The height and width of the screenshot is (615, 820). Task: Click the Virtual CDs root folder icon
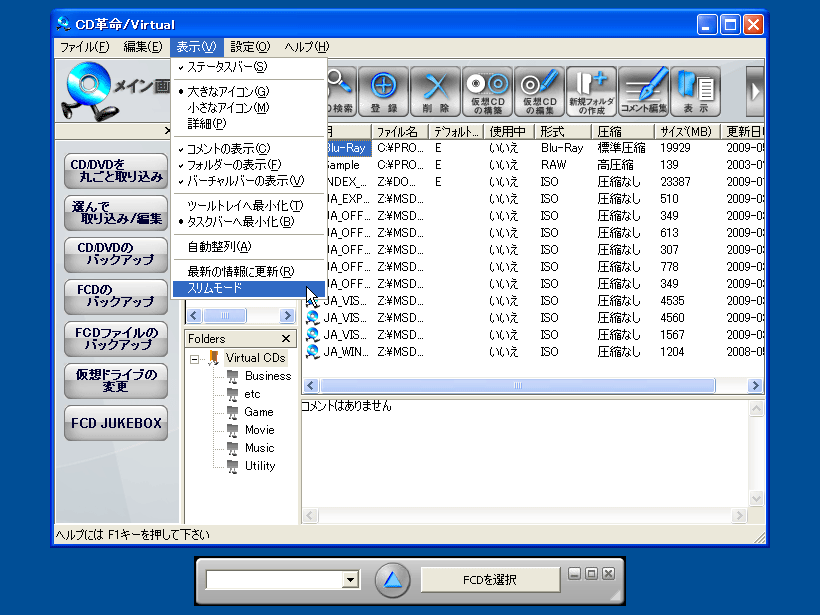tap(213, 358)
